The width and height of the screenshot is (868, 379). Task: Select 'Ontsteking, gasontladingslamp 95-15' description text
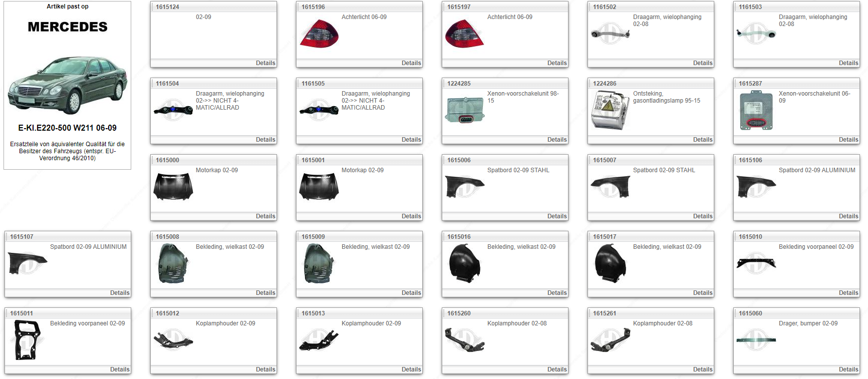(667, 97)
